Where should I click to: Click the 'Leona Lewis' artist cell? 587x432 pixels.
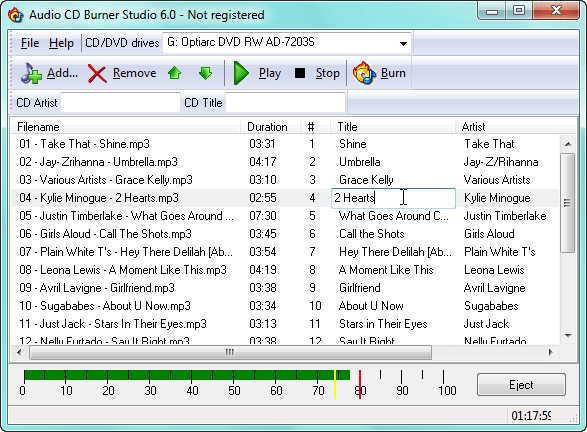click(494, 270)
